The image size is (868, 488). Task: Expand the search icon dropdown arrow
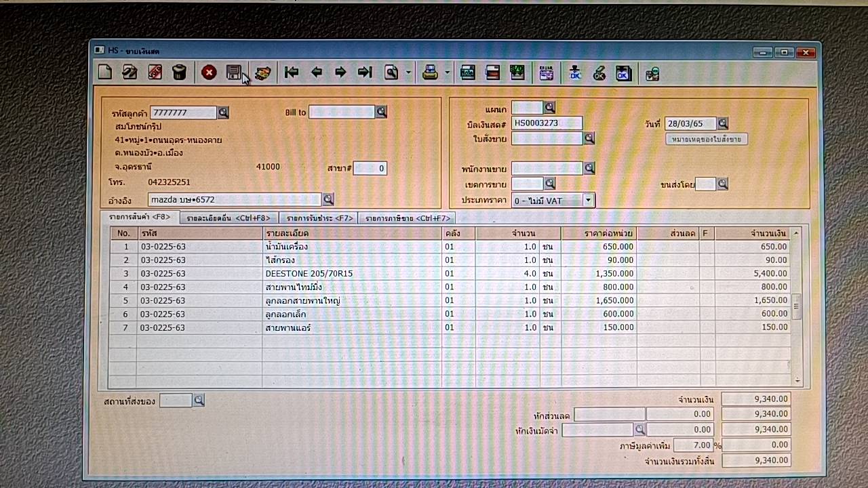click(408, 73)
